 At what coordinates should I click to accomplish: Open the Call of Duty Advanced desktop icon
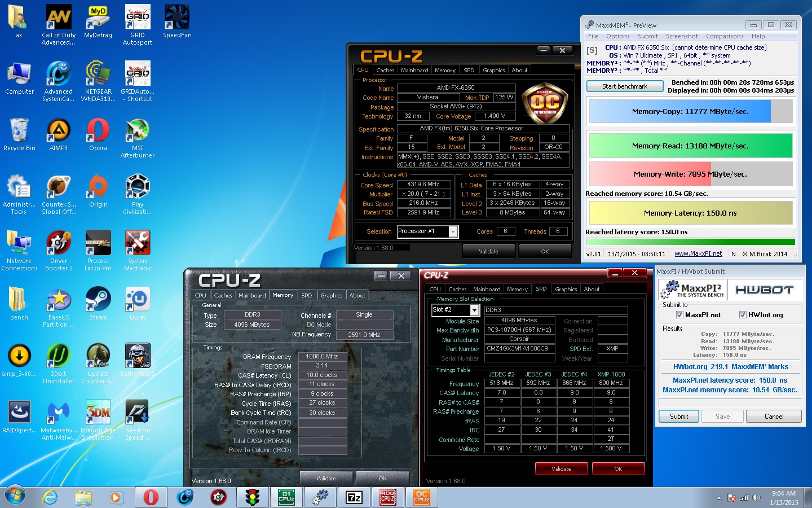click(x=59, y=25)
